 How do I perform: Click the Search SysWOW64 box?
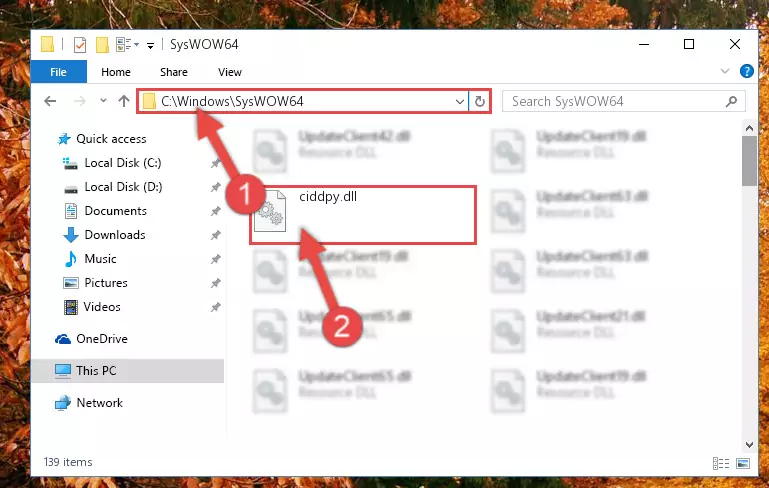pos(624,102)
